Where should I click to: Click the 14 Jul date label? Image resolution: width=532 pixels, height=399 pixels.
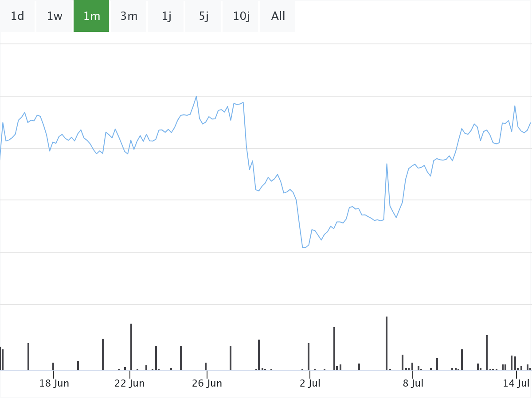tap(516, 383)
